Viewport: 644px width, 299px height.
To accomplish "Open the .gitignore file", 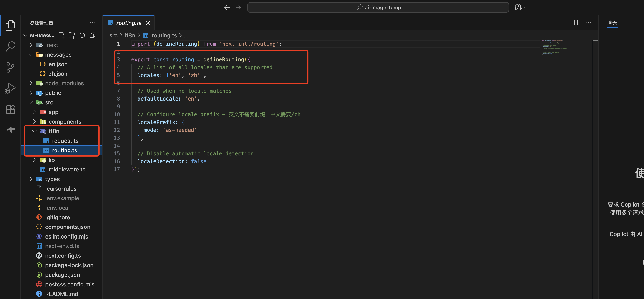I will 61,217.
